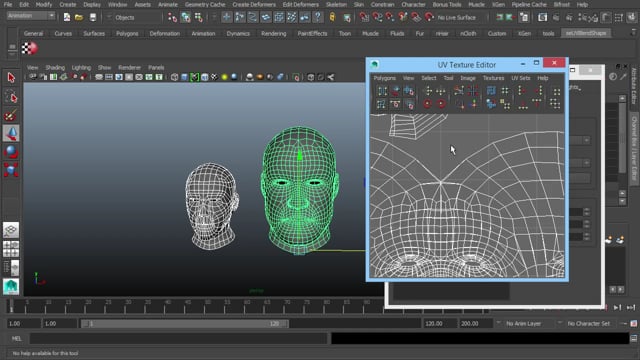Open the viewport Panels menu
The image size is (640, 360).
pyautogui.click(x=156, y=67)
